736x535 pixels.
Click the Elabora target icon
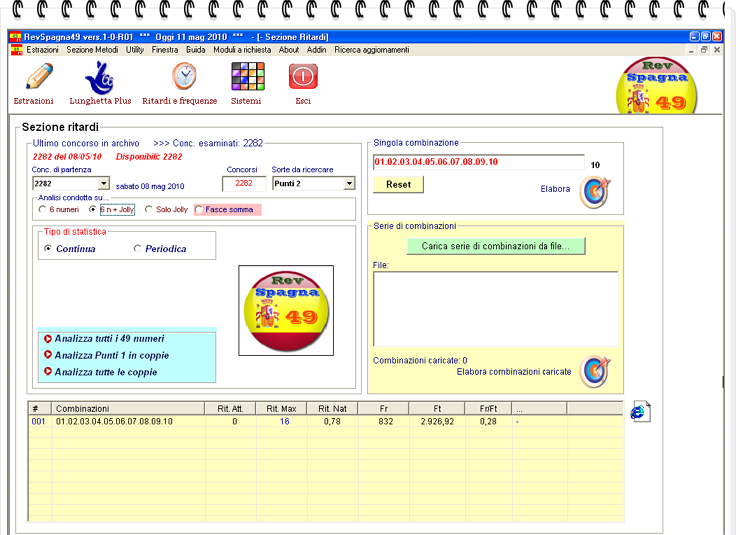595,191
